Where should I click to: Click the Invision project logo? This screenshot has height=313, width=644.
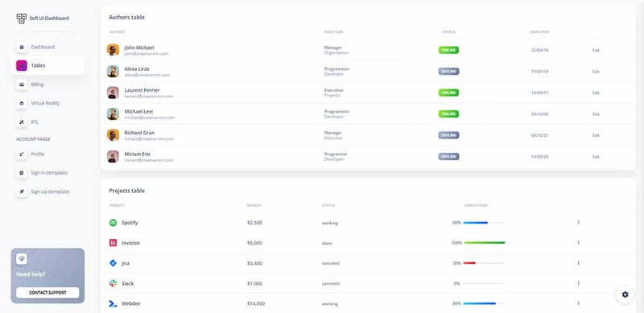(113, 243)
